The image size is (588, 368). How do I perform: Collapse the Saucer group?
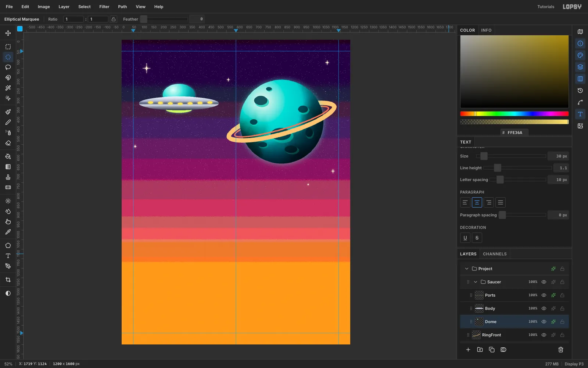(476, 282)
